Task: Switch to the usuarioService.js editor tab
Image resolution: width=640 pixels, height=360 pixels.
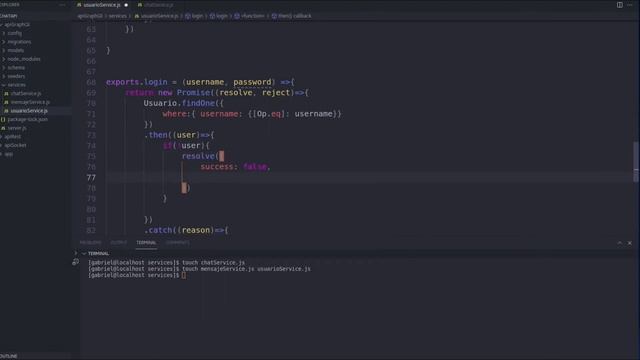Action: (102, 5)
